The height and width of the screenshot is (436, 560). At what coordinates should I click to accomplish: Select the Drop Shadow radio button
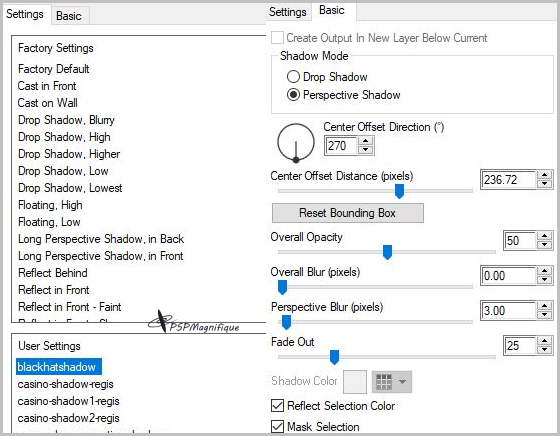[293, 76]
